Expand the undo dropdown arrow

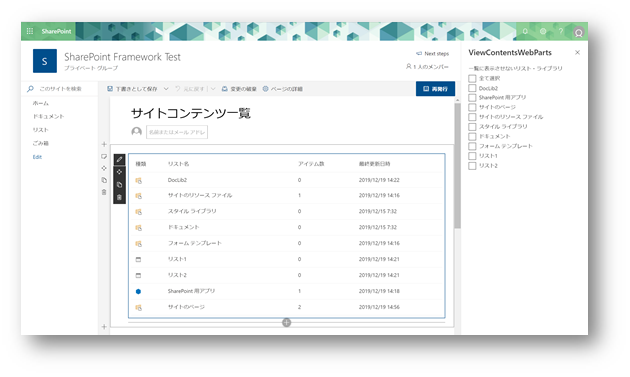click(213, 89)
